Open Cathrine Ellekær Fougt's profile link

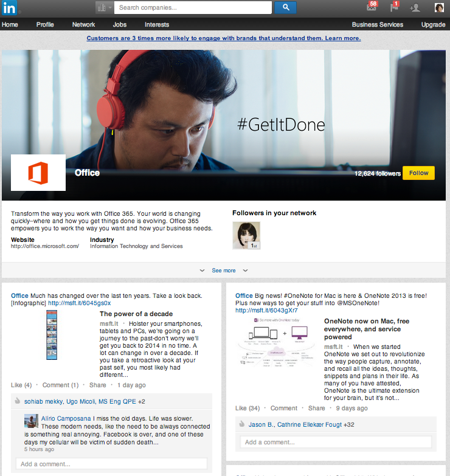[x=310, y=425]
